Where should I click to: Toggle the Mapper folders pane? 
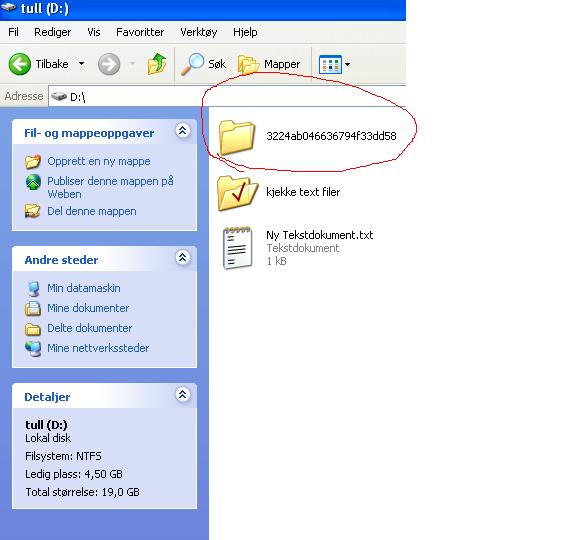269,64
